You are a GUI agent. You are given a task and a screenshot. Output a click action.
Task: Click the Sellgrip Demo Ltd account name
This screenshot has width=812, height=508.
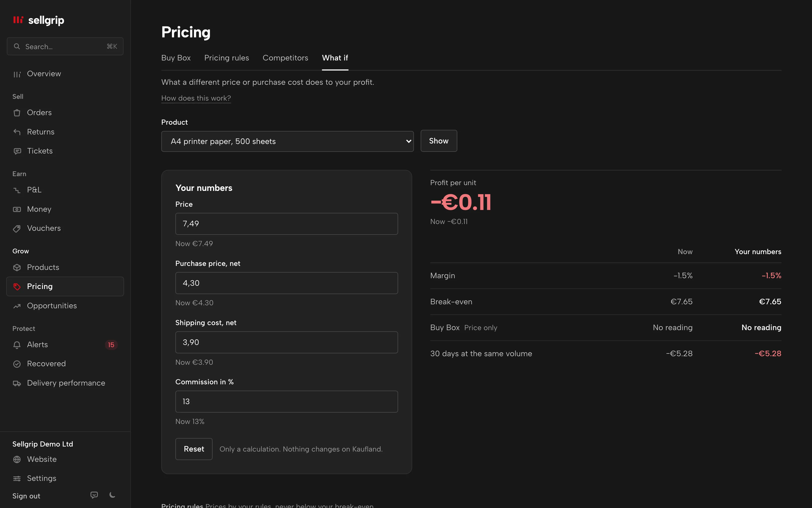(43, 444)
